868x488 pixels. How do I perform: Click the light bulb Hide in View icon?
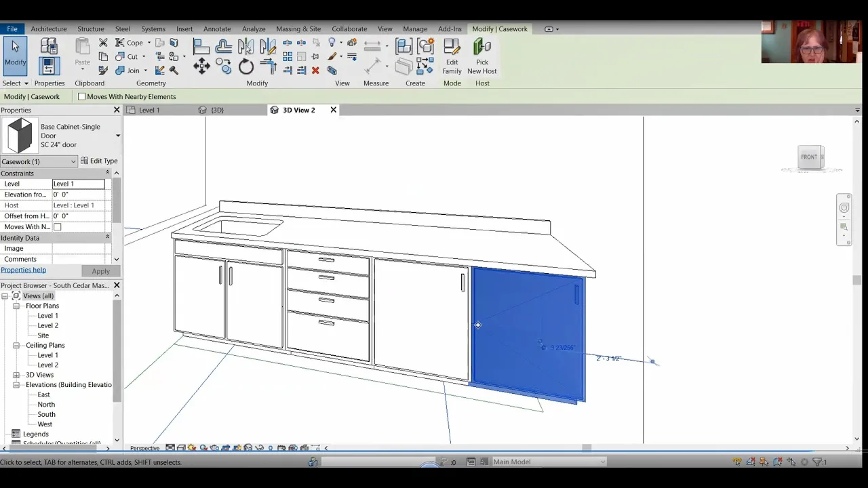click(332, 42)
